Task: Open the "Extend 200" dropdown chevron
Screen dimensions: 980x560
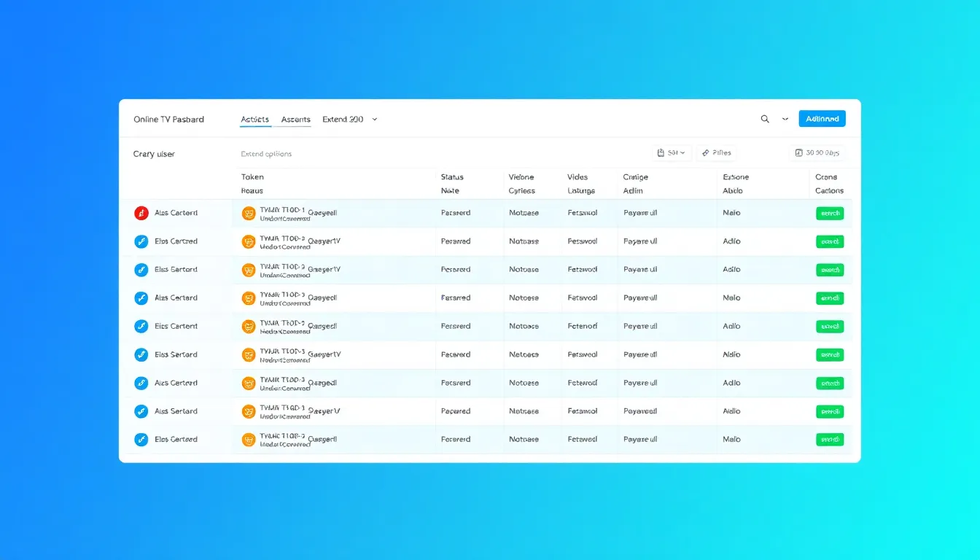Action: click(375, 120)
